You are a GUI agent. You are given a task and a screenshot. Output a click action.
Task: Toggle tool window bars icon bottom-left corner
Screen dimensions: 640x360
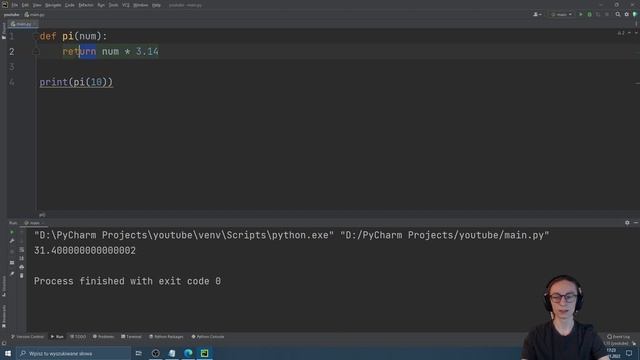click(4, 344)
